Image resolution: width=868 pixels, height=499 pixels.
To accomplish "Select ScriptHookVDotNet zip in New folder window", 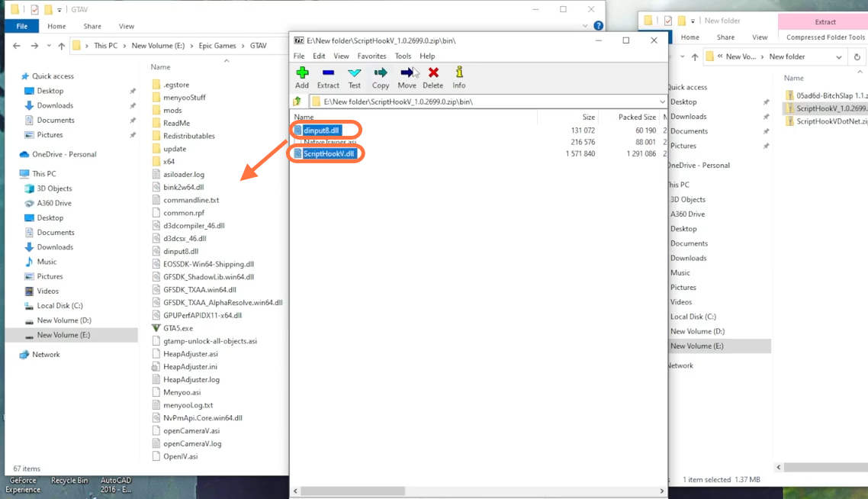I will pos(827,121).
